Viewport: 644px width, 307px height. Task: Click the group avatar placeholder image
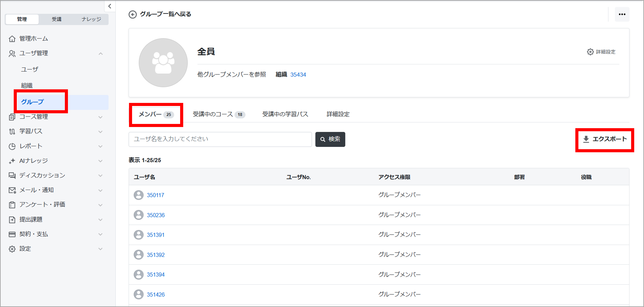point(163,63)
